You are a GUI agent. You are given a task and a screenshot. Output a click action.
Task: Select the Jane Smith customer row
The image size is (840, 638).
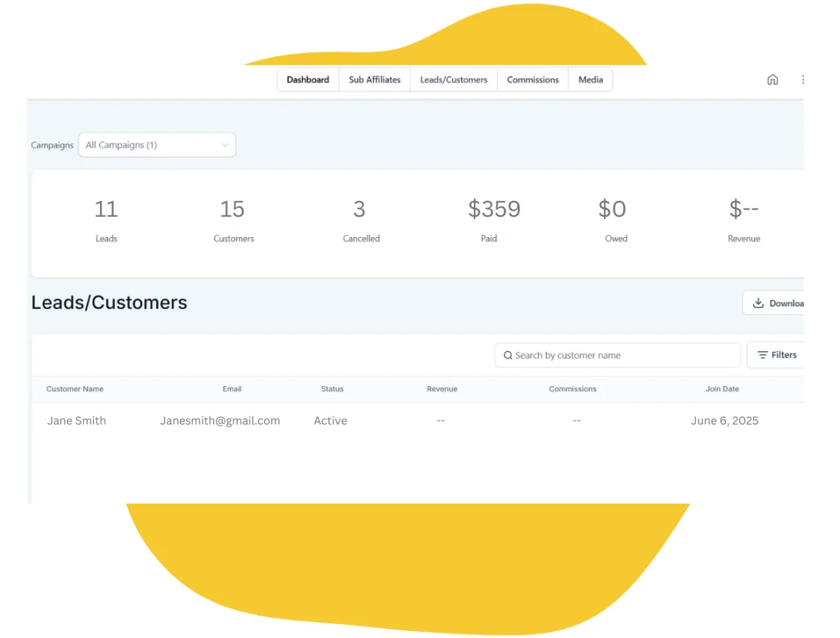click(x=76, y=420)
